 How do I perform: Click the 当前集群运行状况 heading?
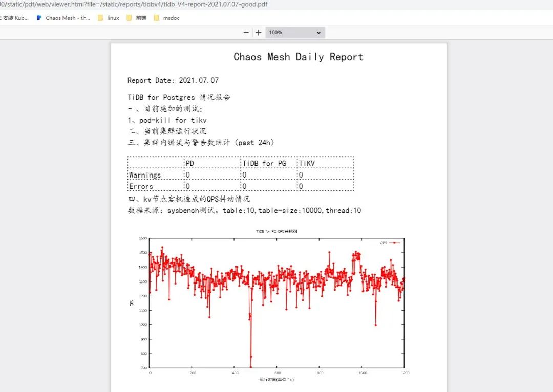(x=167, y=131)
